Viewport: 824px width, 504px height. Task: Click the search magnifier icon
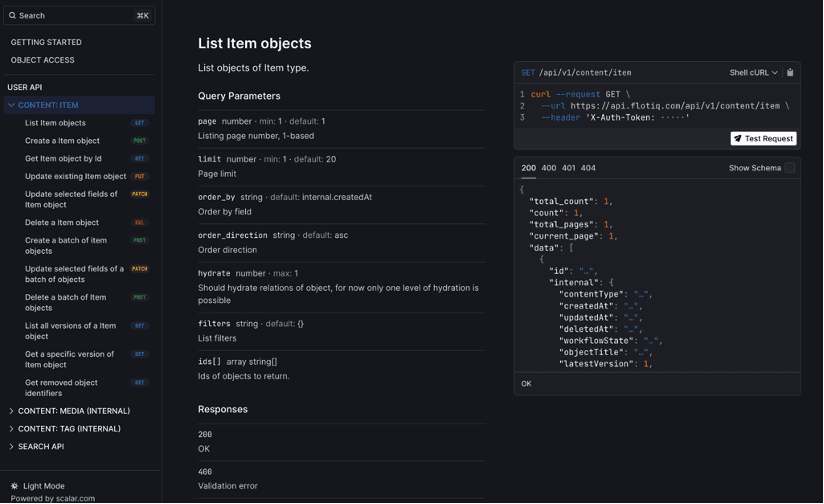point(13,16)
